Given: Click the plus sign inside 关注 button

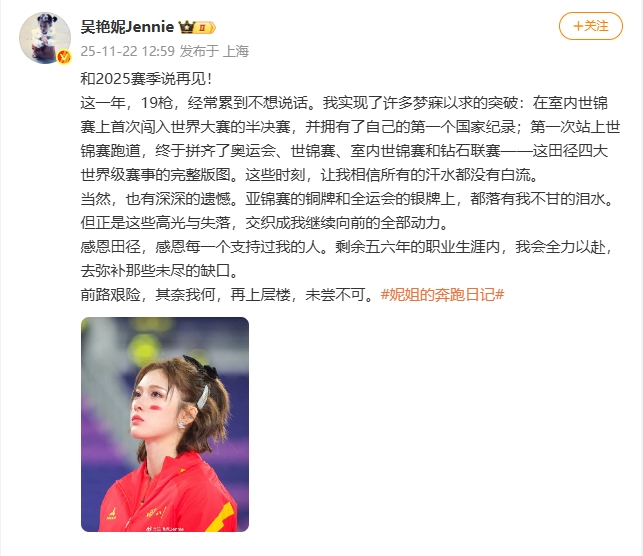Looking at the screenshot, I should 578,26.
